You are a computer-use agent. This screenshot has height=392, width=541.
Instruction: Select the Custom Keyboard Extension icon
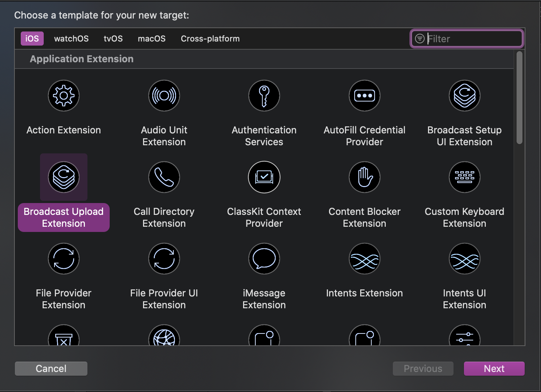click(x=465, y=177)
